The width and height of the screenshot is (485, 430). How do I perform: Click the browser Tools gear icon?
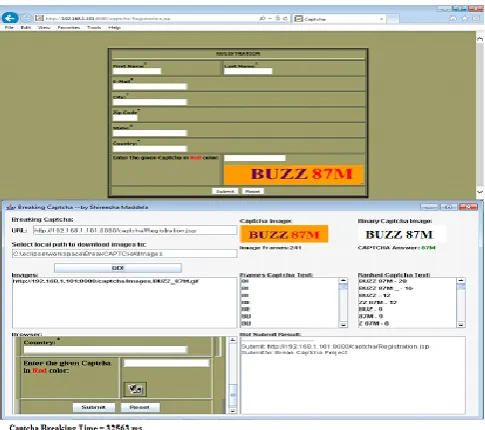coord(476,18)
